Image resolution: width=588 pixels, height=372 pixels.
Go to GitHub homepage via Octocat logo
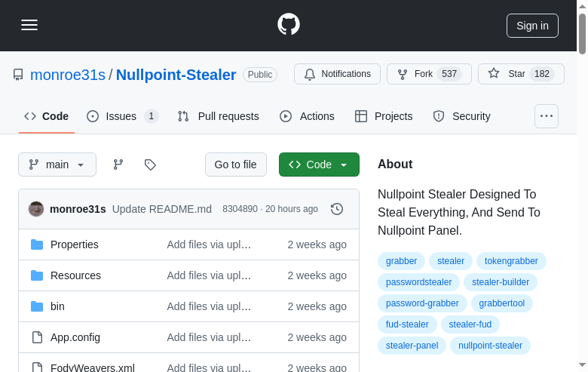[x=289, y=24]
